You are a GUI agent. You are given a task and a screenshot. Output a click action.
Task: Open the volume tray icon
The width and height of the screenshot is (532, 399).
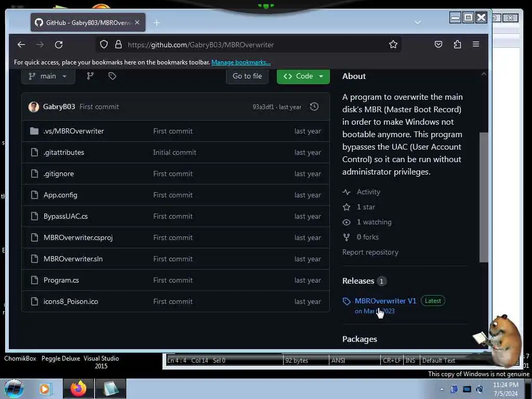[480, 390]
